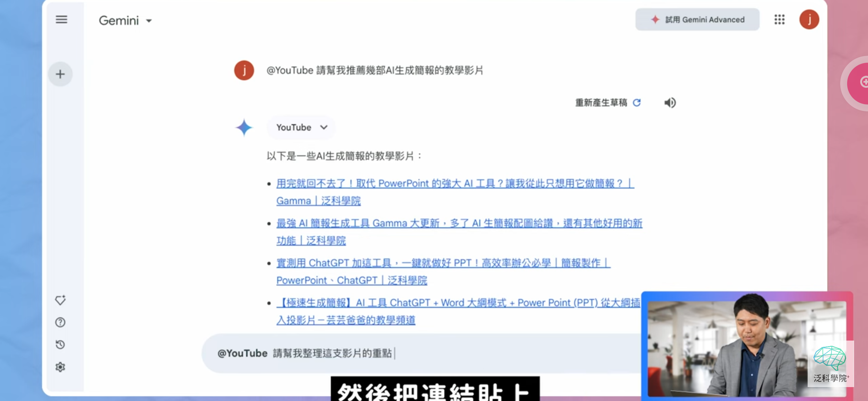This screenshot has height=401, width=868.
Task: Click the speaker listen icon
Action: pos(670,102)
